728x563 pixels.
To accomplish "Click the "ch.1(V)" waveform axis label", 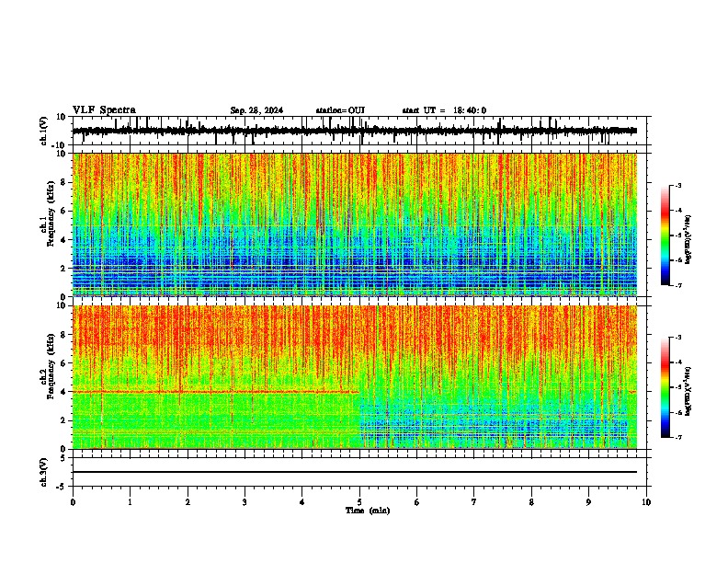I will 44,131.
